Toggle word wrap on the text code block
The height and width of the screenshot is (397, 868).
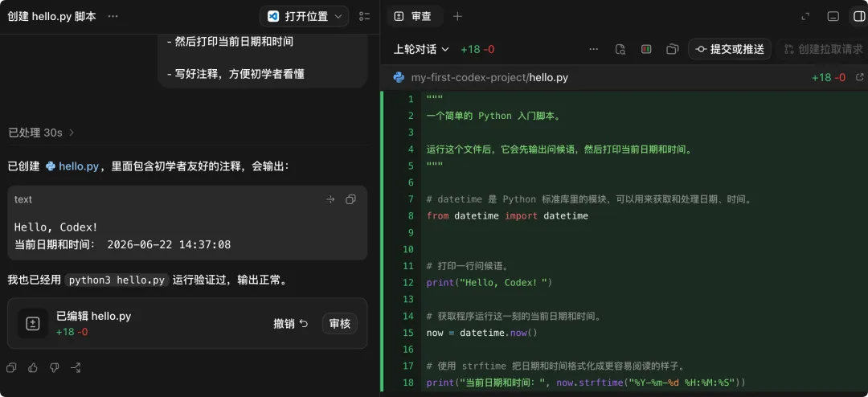click(330, 199)
